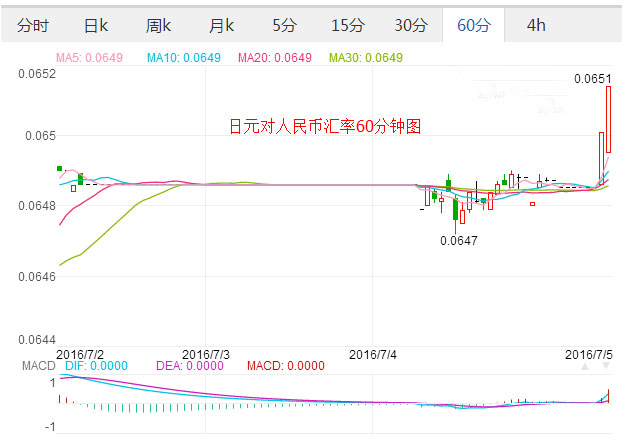Viewport: 622px width, 435px height.
Task: Click the 0.0647 low price marker
Action: 459,240
